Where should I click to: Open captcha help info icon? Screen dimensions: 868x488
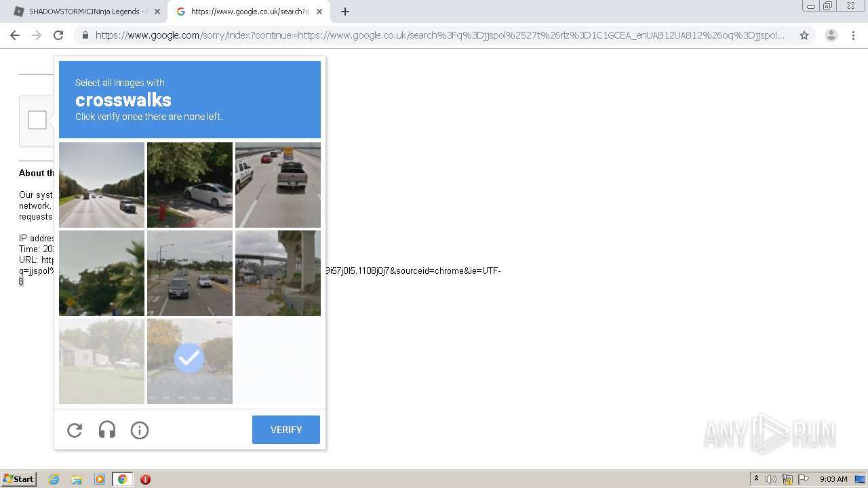[x=140, y=430]
